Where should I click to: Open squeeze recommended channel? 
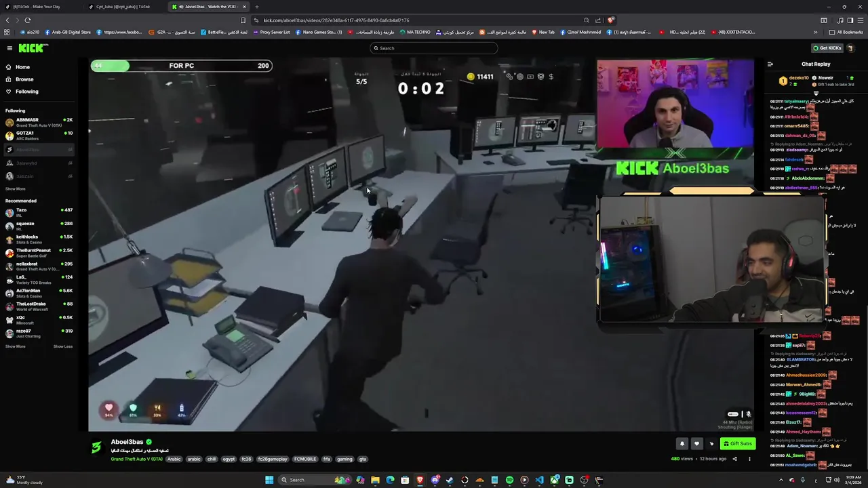[x=39, y=226]
